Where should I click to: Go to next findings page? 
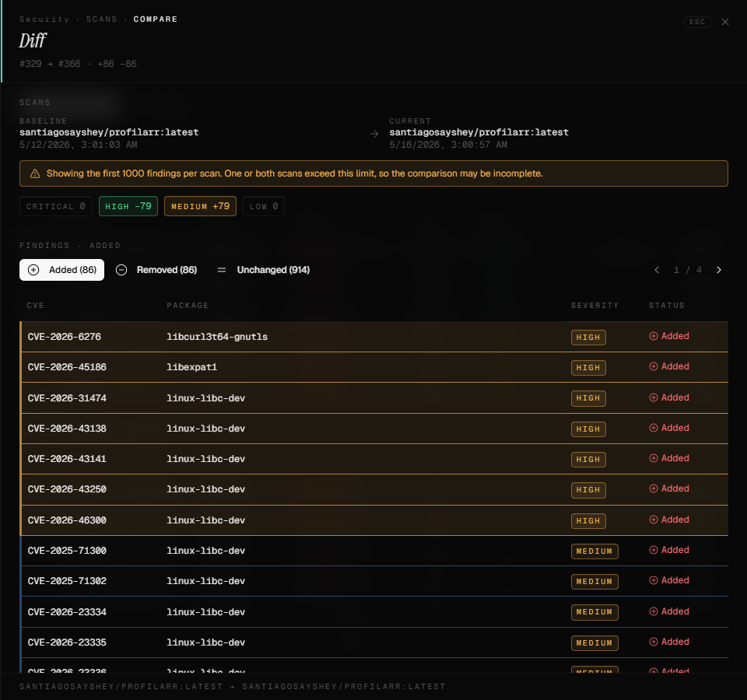718,270
